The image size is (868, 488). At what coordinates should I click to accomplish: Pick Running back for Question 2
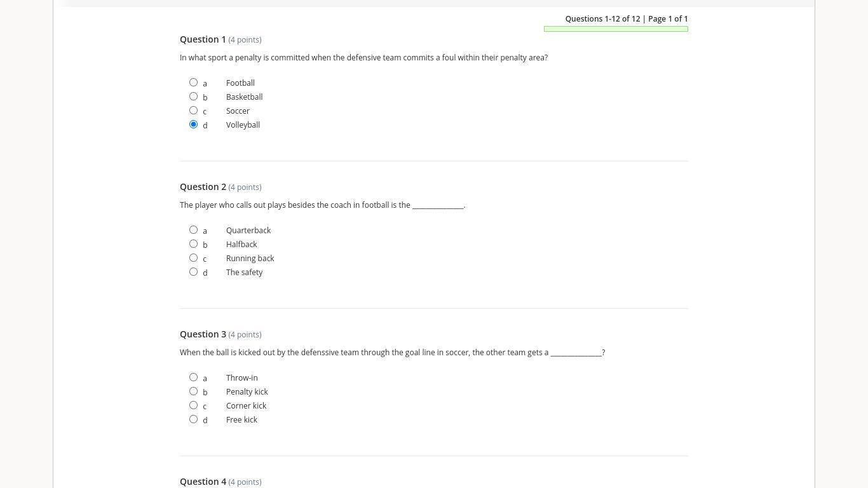(193, 258)
